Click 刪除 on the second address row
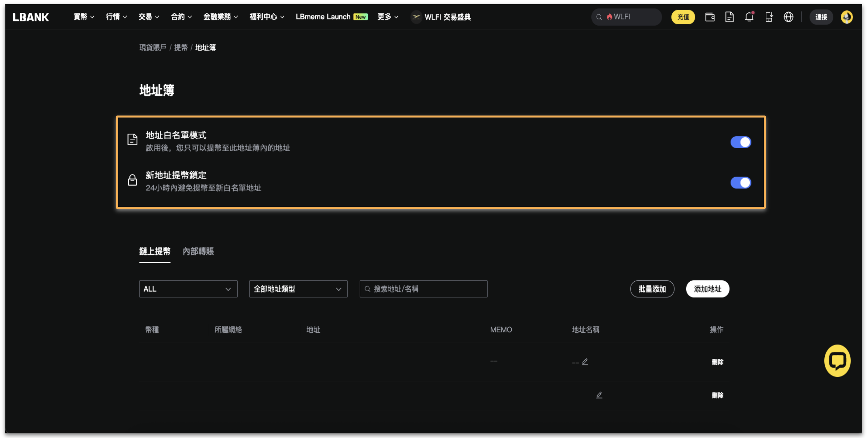Image resolution: width=868 pixels, height=438 pixels. tap(717, 395)
